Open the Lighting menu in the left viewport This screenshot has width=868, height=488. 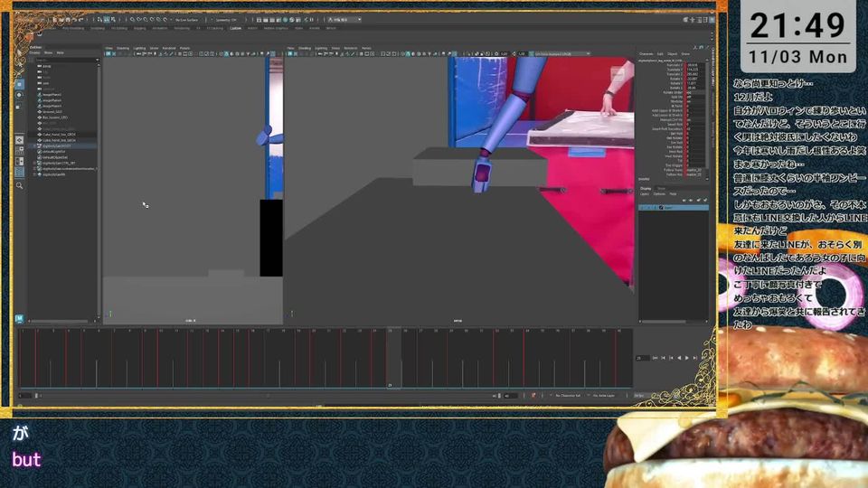coord(139,48)
